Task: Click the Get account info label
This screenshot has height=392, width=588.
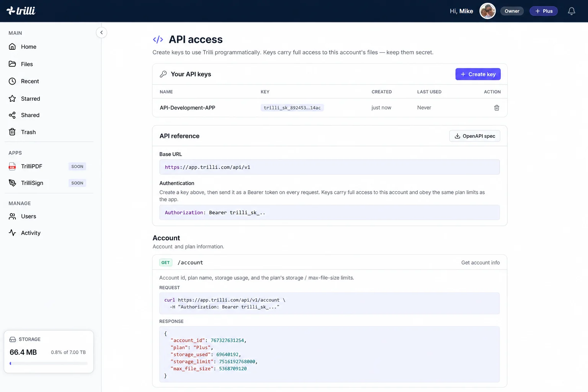Action: click(x=480, y=263)
